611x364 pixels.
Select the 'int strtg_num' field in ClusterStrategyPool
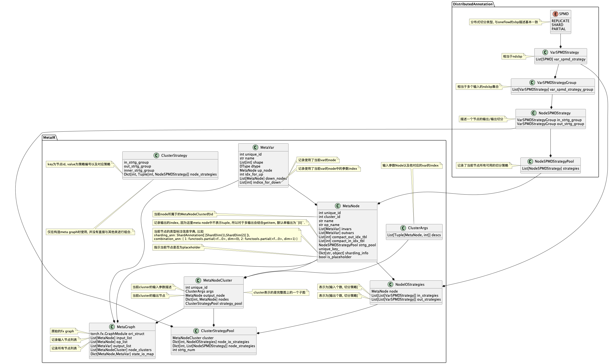coord(184,350)
